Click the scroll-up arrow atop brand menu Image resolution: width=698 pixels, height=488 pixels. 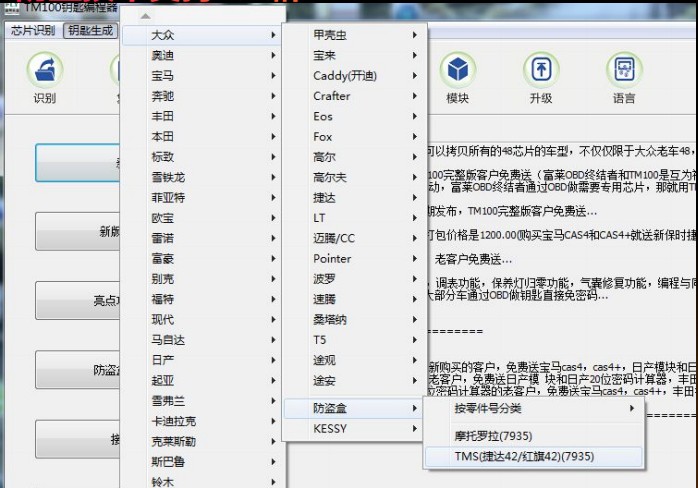[146, 16]
